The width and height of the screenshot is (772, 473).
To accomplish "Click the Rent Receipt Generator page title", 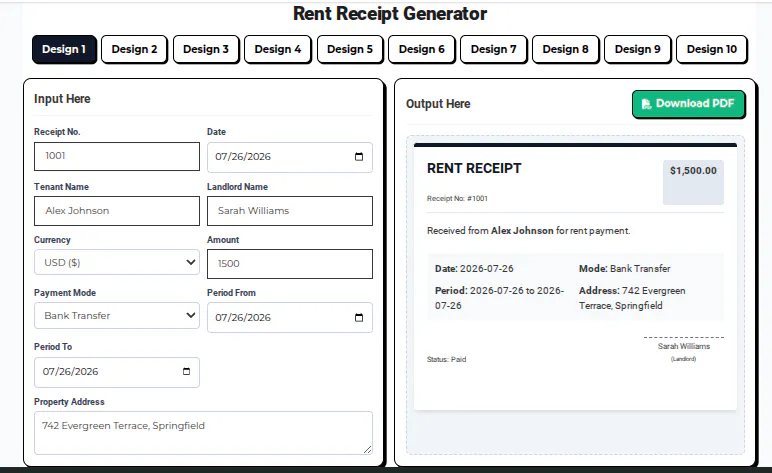I will pos(389,14).
